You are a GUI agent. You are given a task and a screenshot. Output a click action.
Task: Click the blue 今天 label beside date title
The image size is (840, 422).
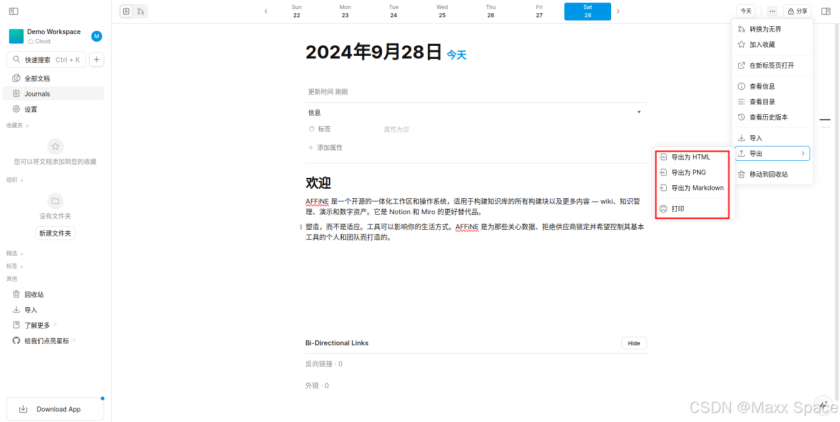pos(456,55)
